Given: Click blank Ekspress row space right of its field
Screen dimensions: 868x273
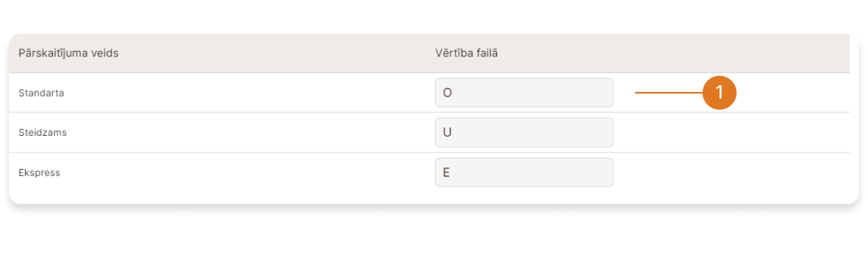Looking at the screenshot, I should (x=731, y=173).
